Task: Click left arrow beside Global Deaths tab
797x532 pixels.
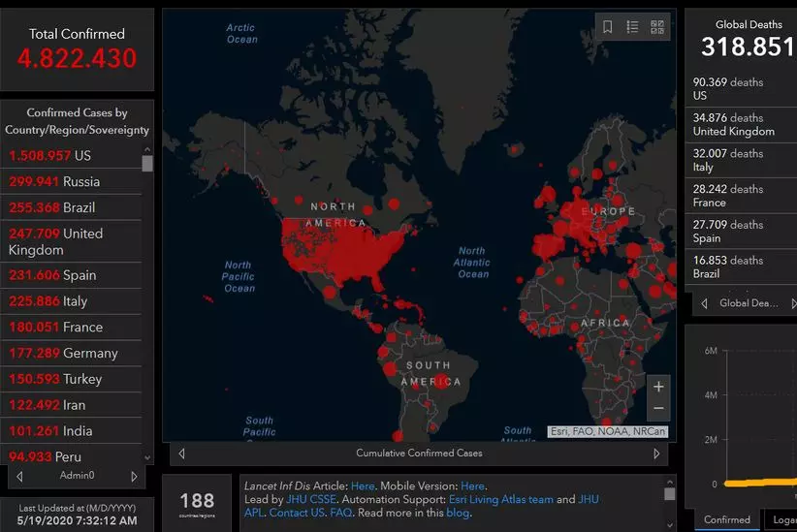Action: coord(703,303)
